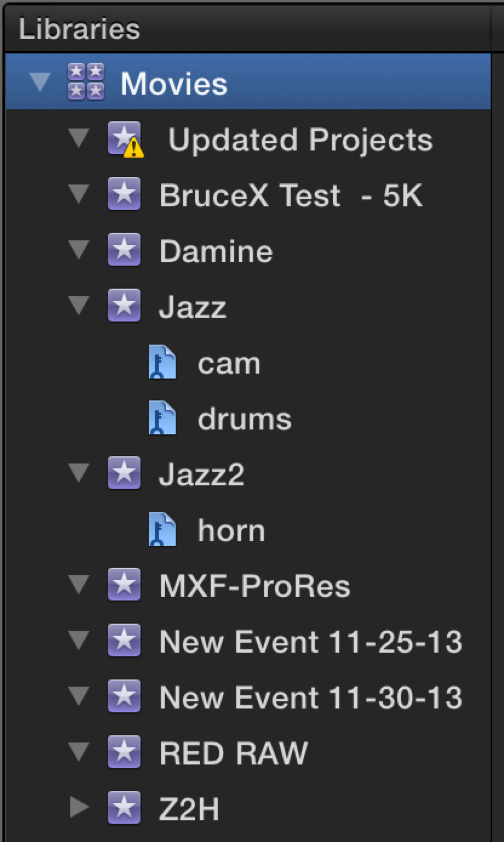Viewport: 504px width, 842px height.
Task: Click the Updated Projects warning event icon
Action: pos(124,139)
